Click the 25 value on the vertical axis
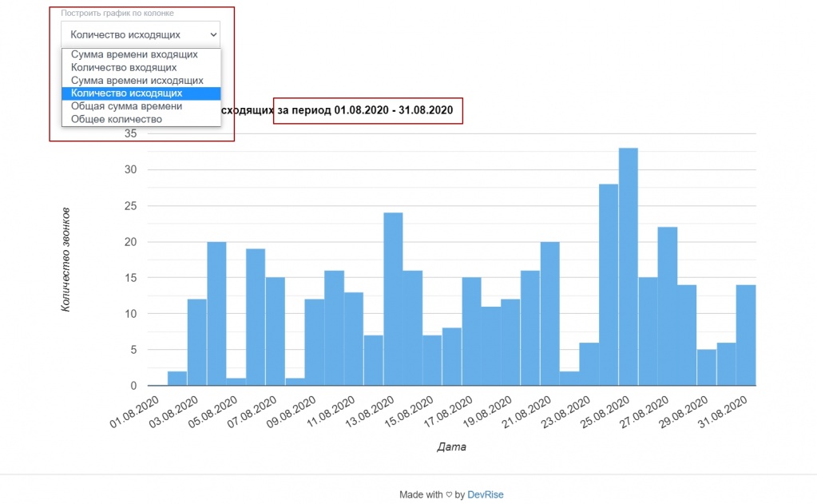 click(130, 206)
